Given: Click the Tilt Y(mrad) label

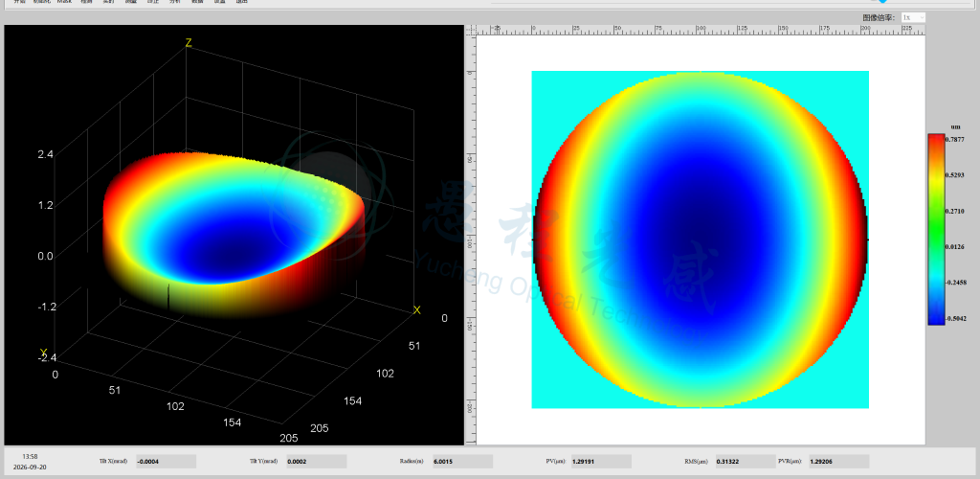Looking at the screenshot, I should [x=262, y=462].
